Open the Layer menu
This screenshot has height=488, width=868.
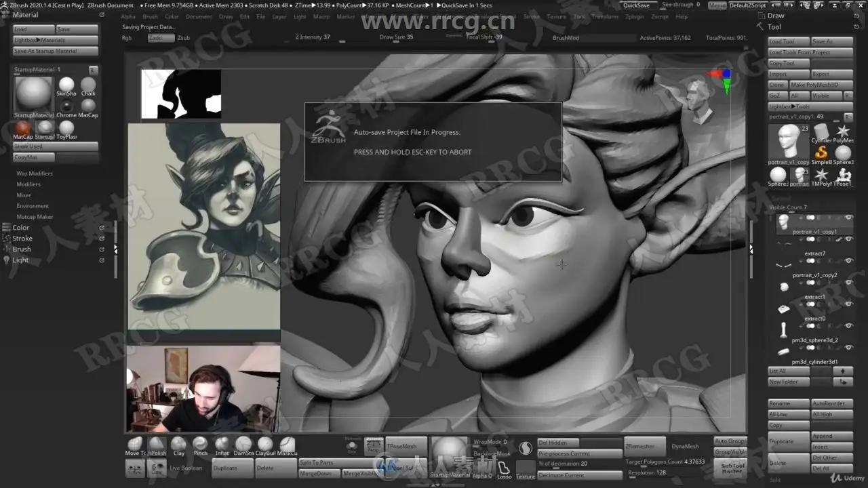pyautogui.click(x=279, y=16)
